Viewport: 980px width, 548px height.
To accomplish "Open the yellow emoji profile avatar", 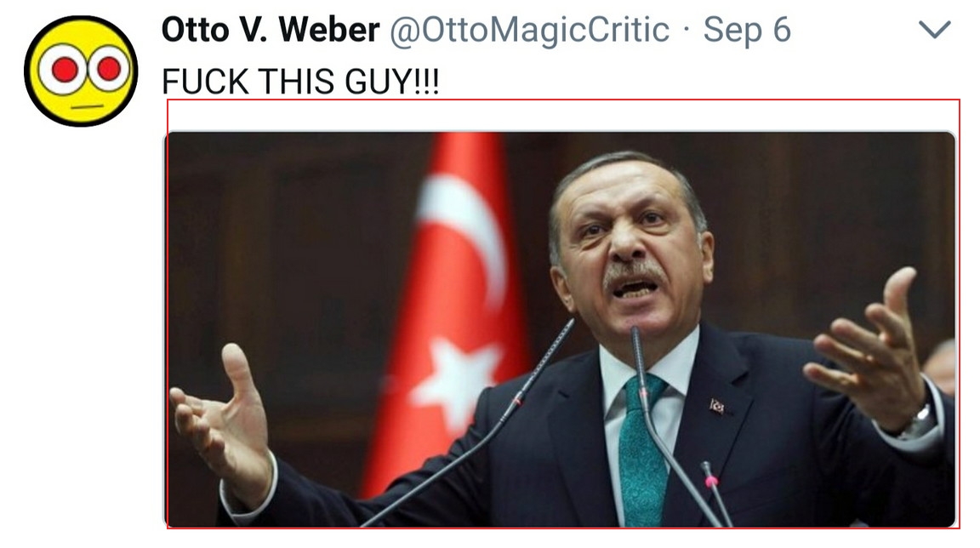I will (x=81, y=71).
